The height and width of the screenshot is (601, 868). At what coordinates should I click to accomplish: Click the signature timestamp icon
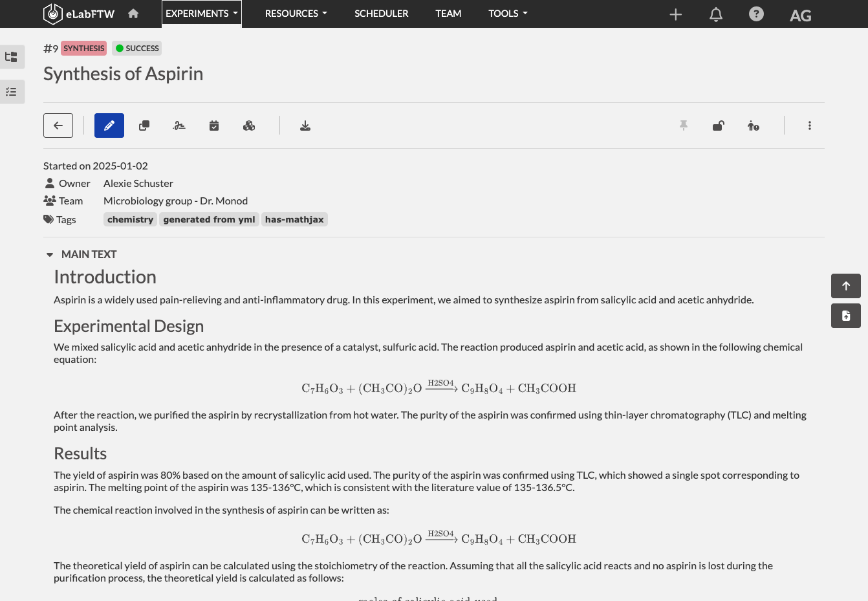pos(179,126)
